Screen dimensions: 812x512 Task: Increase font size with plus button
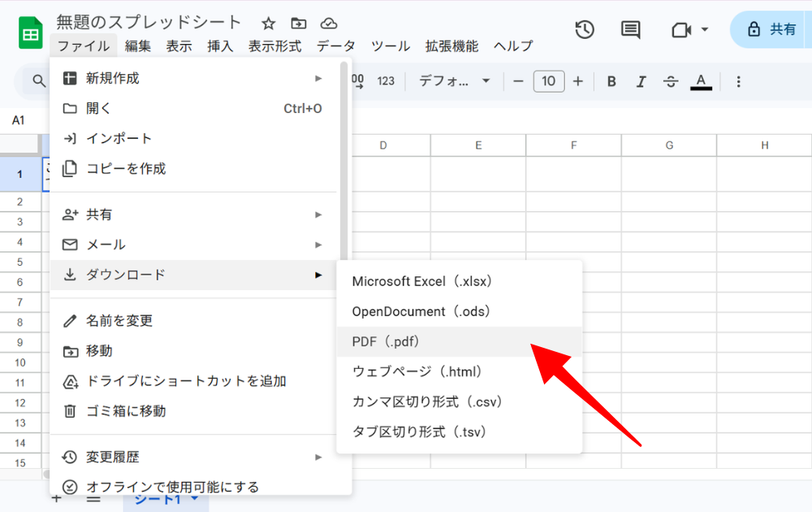(578, 81)
